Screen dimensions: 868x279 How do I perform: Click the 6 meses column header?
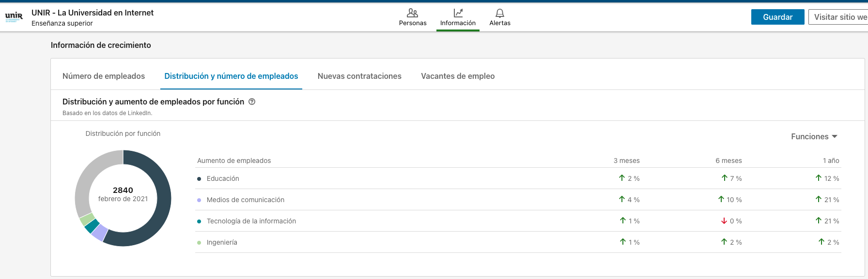tap(728, 161)
